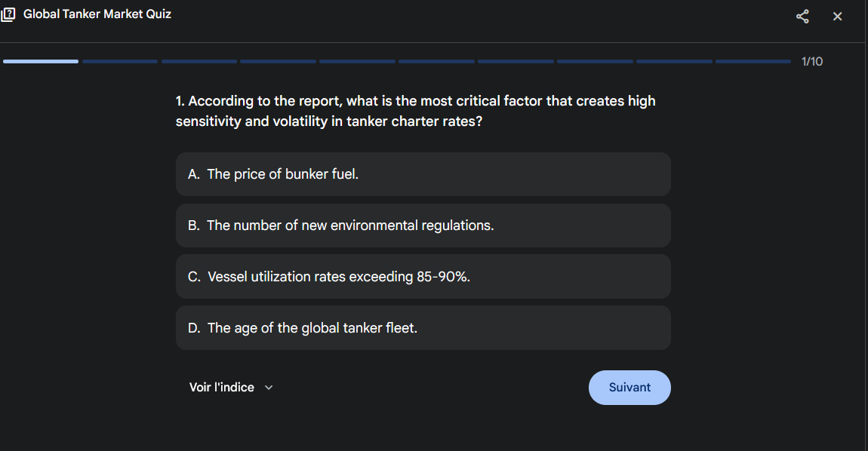Screen dimensions: 868x451
Task: Click the question 1 text
Action: 415,111
